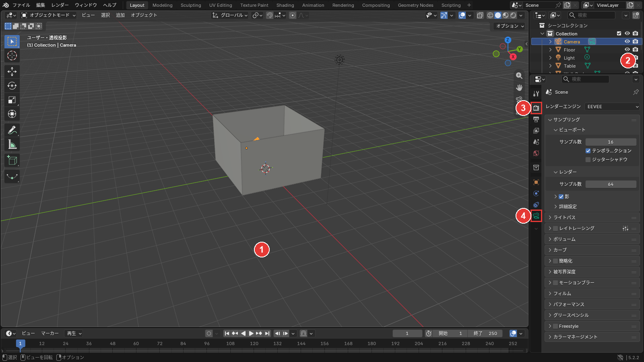
Task: Hide the Camera object with its eye icon
Action: (627, 41)
